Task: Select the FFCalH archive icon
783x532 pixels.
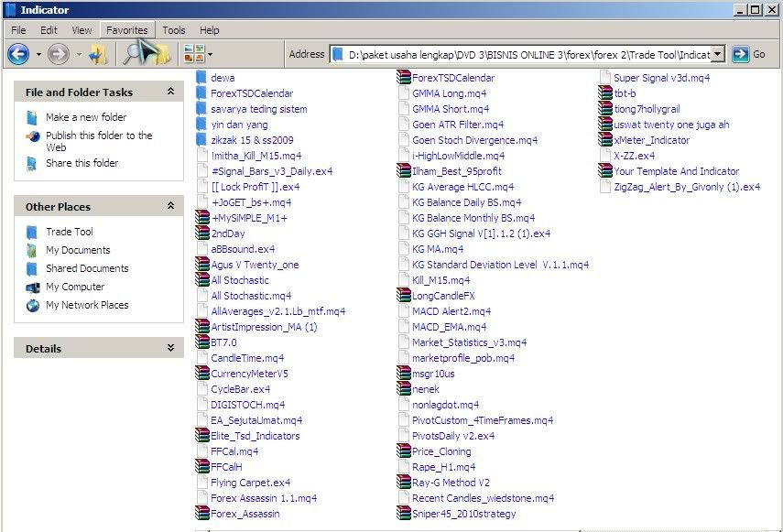Action: 202,467
